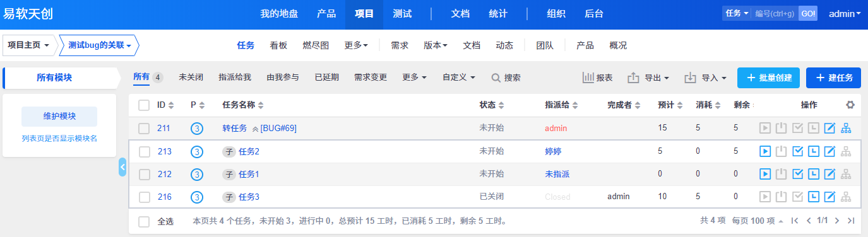Filter tasks by 未关闭
Viewport: 868px width, 237px height.
[x=191, y=78]
